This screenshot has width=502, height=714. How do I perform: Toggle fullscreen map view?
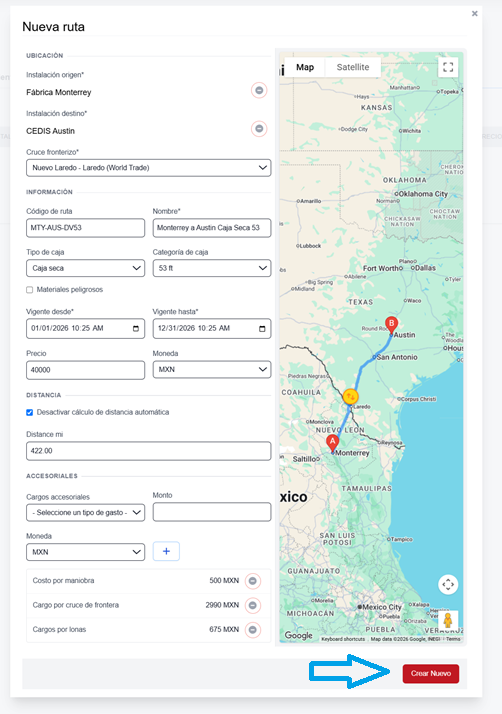pos(448,67)
